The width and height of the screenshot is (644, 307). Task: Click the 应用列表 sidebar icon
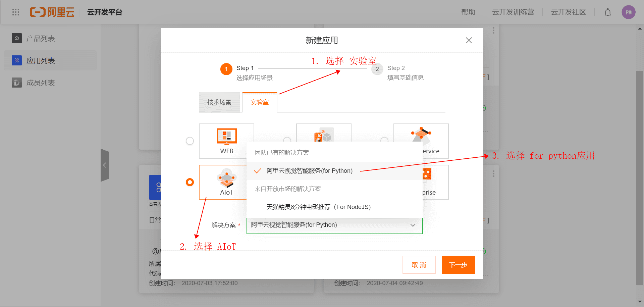(17, 60)
